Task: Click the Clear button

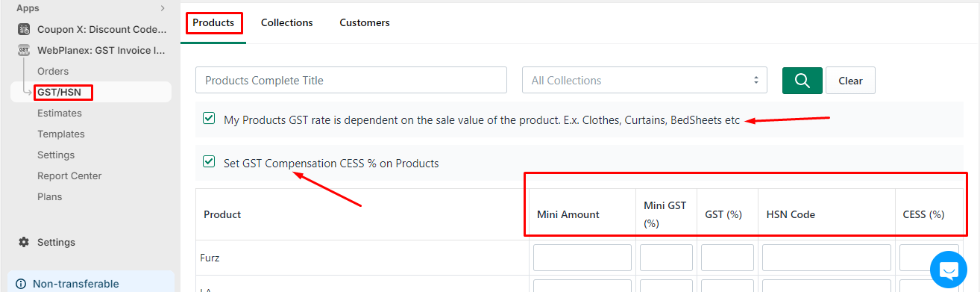Action: click(x=850, y=81)
